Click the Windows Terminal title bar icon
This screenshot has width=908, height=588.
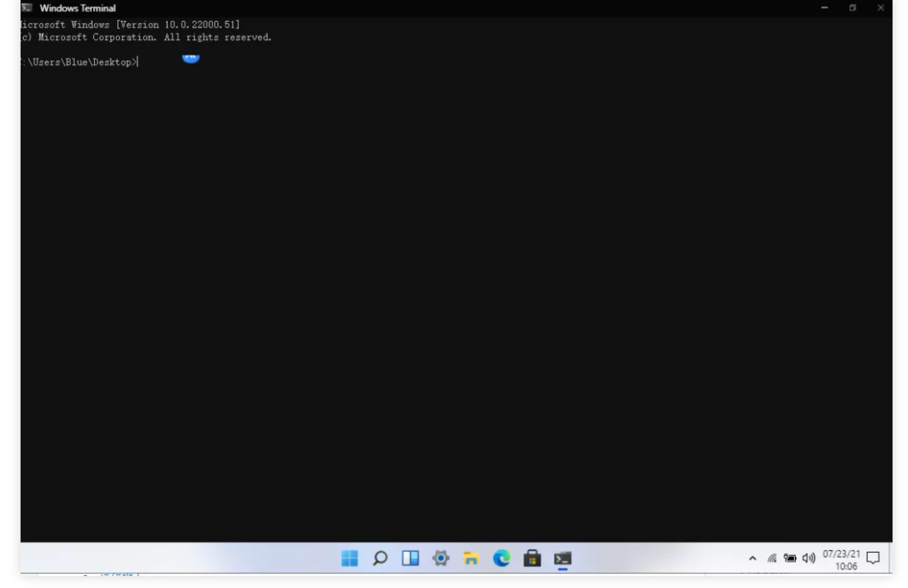point(27,7)
